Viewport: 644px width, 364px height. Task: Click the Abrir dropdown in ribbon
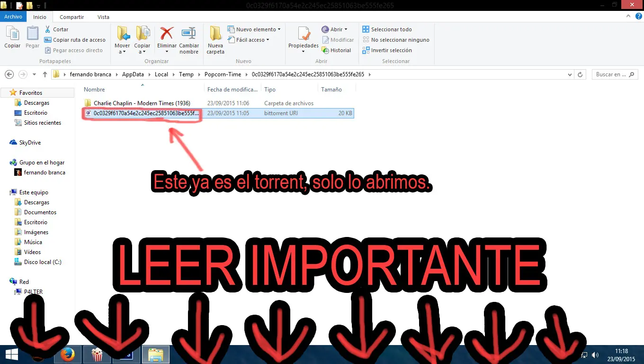pyautogui.click(x=334, y=29)
